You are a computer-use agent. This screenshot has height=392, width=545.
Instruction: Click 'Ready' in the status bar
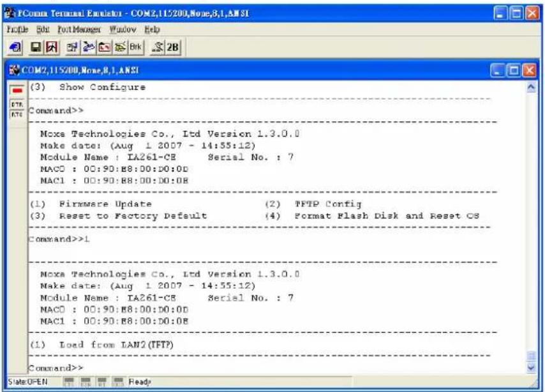pyautogui.click(x=140, y=382)
